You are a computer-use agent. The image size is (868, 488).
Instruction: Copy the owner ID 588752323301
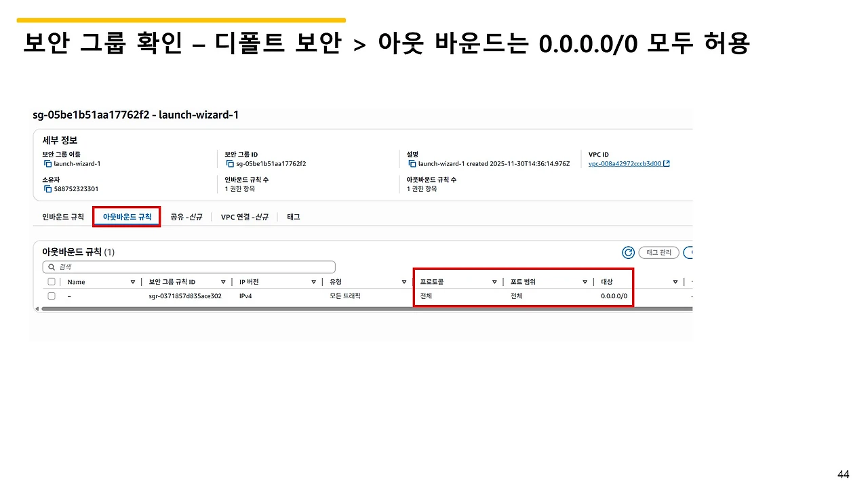47,188
